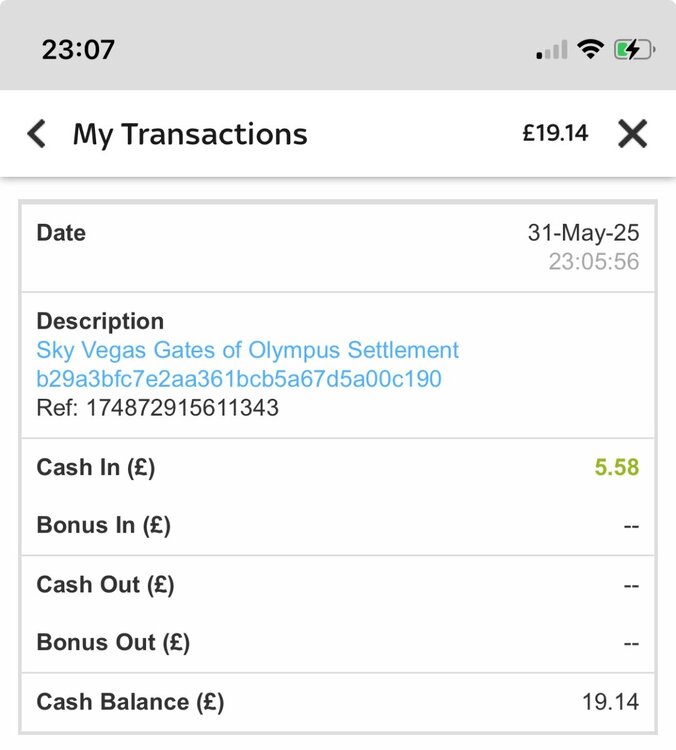Select the Ref: 174872915611343 text
This screenshot has width=676, height=750.
(158, 408)
